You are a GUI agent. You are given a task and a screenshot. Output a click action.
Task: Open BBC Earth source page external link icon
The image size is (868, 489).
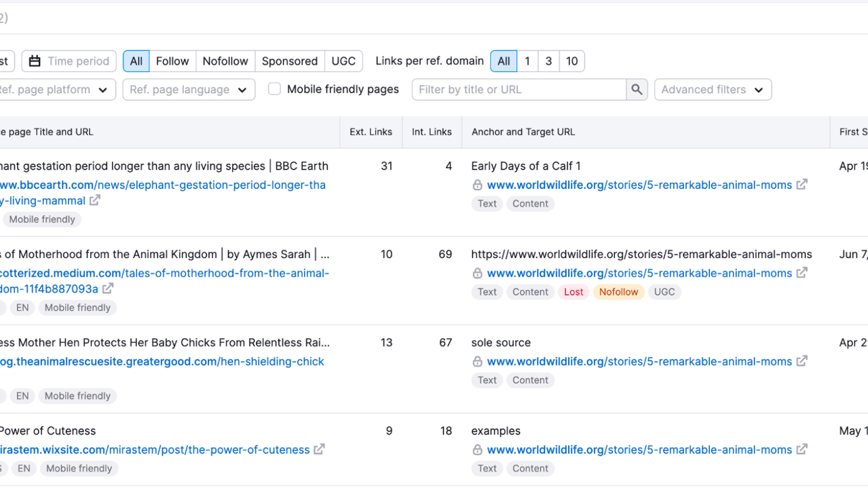click(x=95, y=200)
